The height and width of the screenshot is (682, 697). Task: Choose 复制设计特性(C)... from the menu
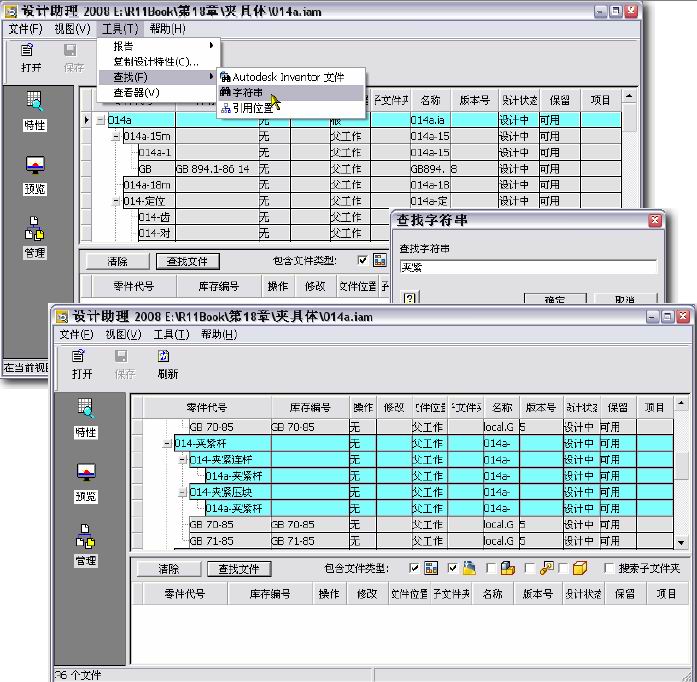tap(157, 61)
